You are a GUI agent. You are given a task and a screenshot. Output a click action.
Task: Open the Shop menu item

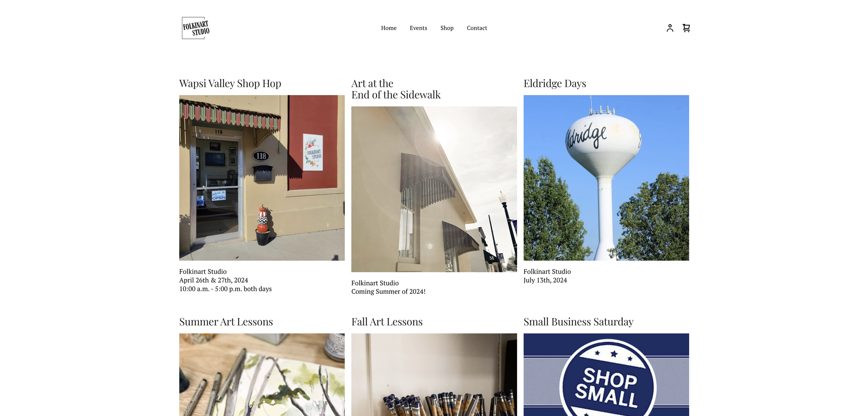click(x=447, y=28)
